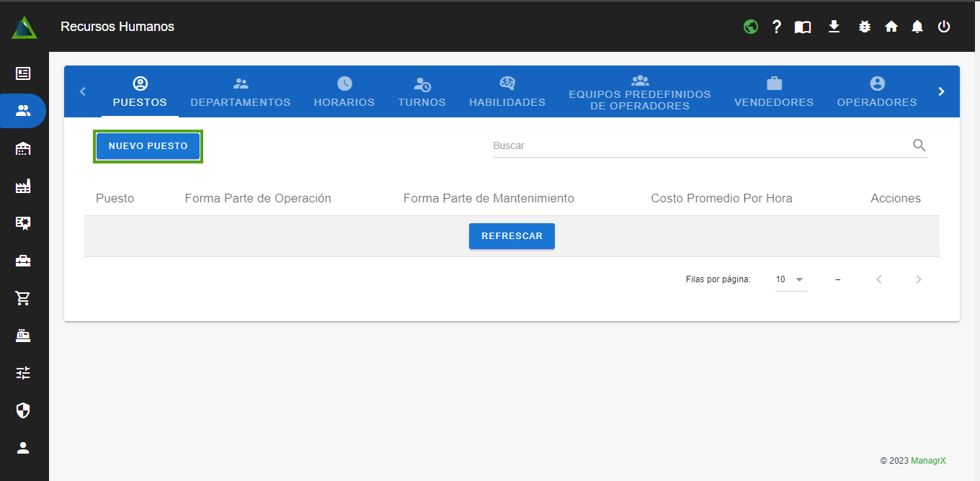Viewport: 980px width, 481px height.
Task: Open the manual book icon
Action: (x=803, y=27)
